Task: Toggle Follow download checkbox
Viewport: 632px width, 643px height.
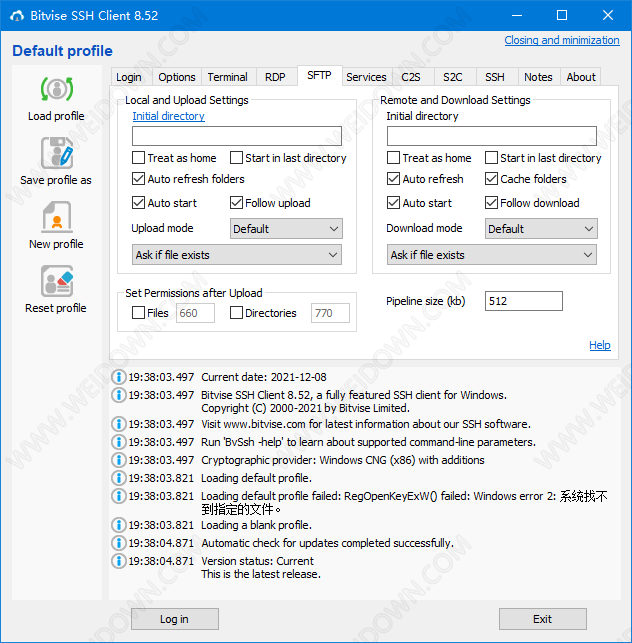Action: pyautogui.click(x=491, y=203)
